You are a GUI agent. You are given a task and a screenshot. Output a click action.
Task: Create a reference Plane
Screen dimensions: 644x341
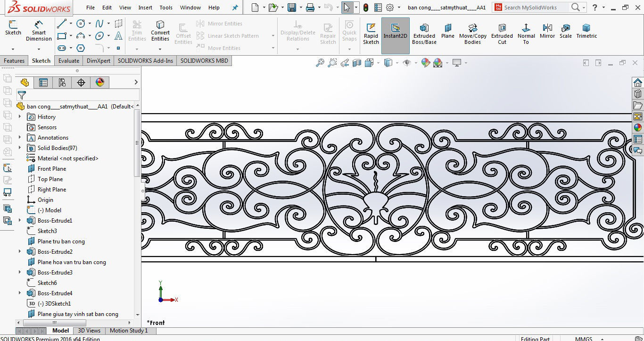[448, 30]
